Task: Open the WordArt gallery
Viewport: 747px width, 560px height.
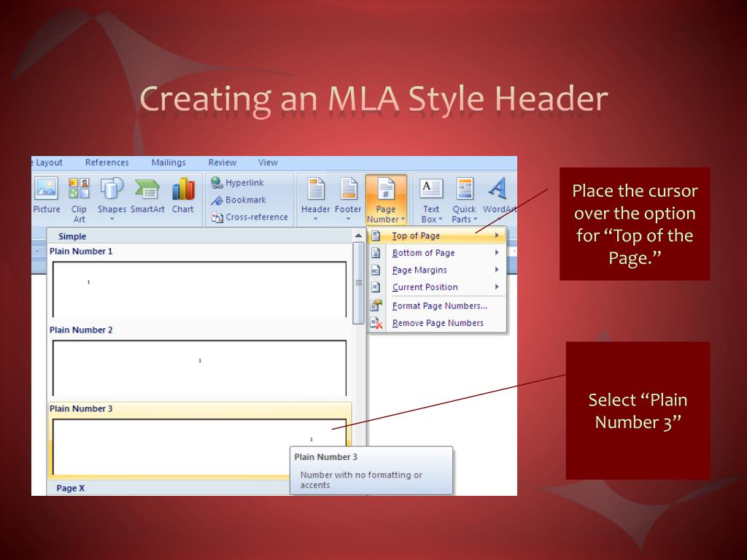Action: (499, 197)
